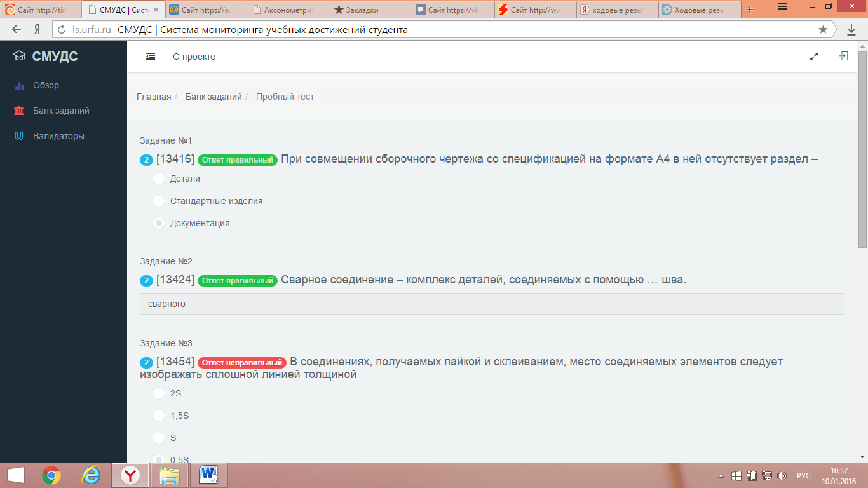Open the Windows Start button

(x=16, y=475)
